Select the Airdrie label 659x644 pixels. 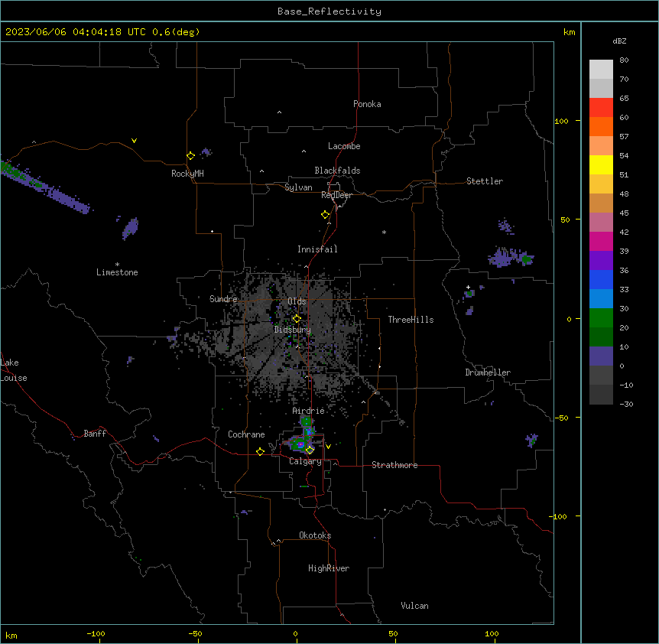click(x=308, y=411)
